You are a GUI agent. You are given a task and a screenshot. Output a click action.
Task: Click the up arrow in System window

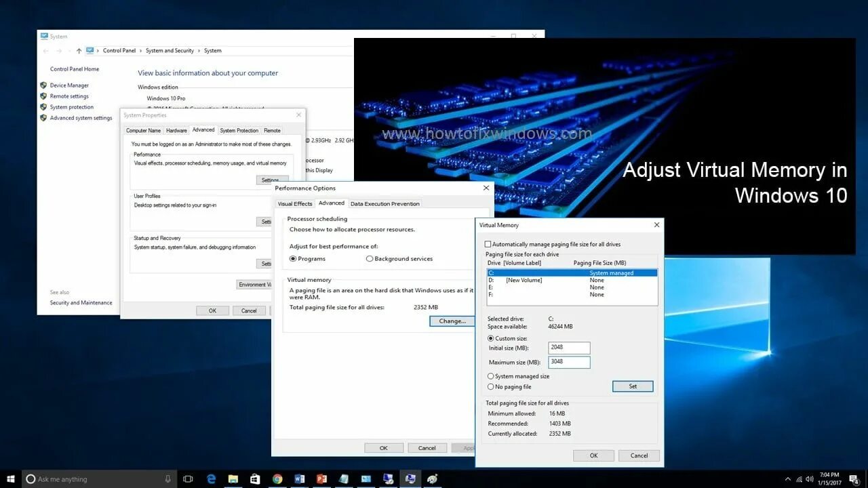click(79, 51)
